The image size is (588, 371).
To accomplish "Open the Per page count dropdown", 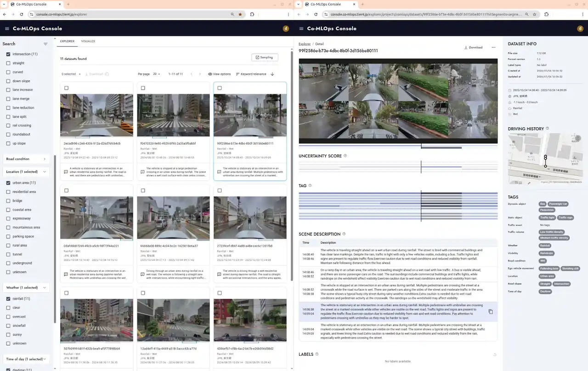I will click(157, 74).
